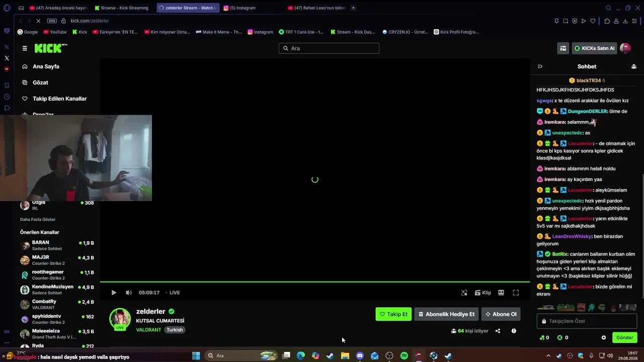Open File Explorer from taskbar
644x362 pixels.
345,356
